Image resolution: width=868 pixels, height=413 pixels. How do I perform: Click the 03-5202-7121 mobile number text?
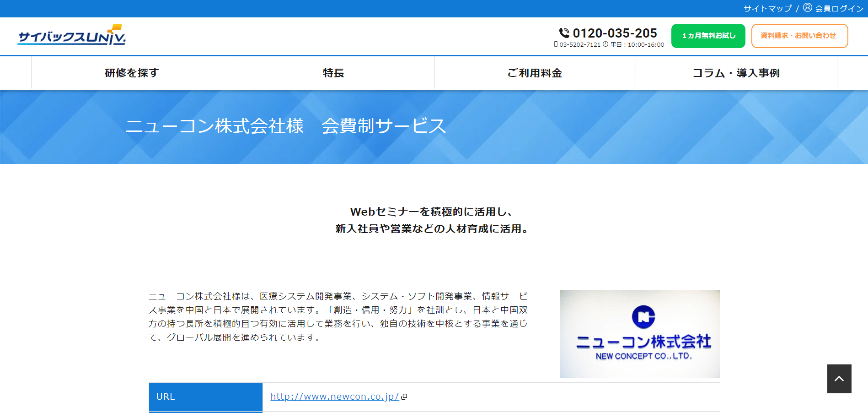(x=580, y=45)
